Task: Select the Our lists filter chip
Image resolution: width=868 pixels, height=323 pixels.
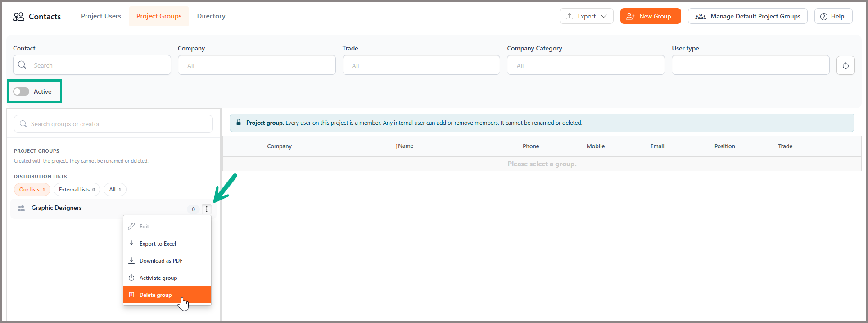Action: pos(32,190)
